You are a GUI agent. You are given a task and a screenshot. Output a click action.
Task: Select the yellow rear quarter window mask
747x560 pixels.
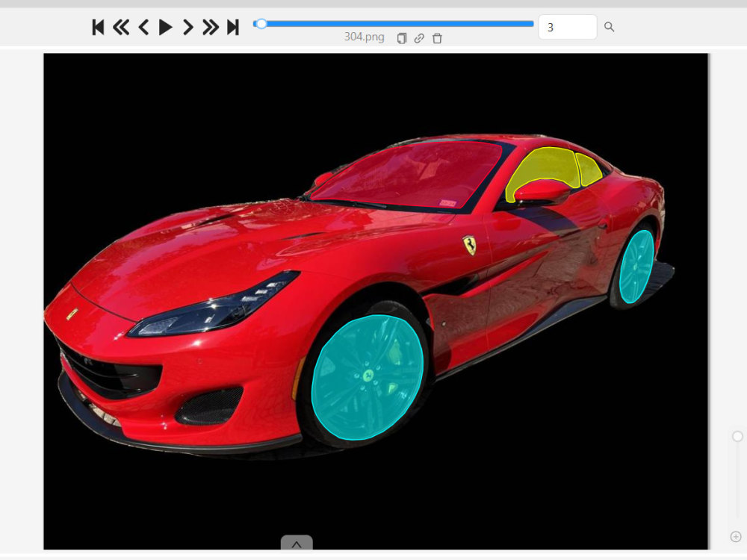(589, 169)
